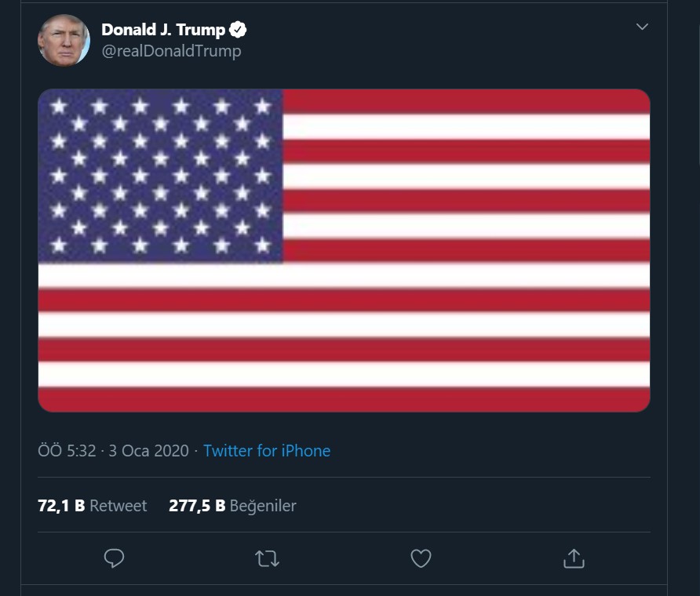Viewport: 700px width, 596px height.
Task: Click the starred blue canton of the flag
Action: [160, 176]
